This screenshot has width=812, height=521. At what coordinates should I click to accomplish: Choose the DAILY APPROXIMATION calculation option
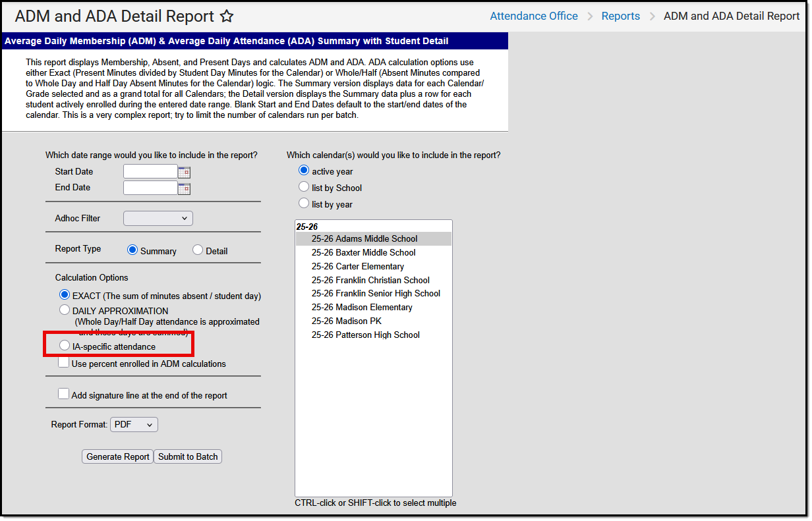tap(65, 310)
